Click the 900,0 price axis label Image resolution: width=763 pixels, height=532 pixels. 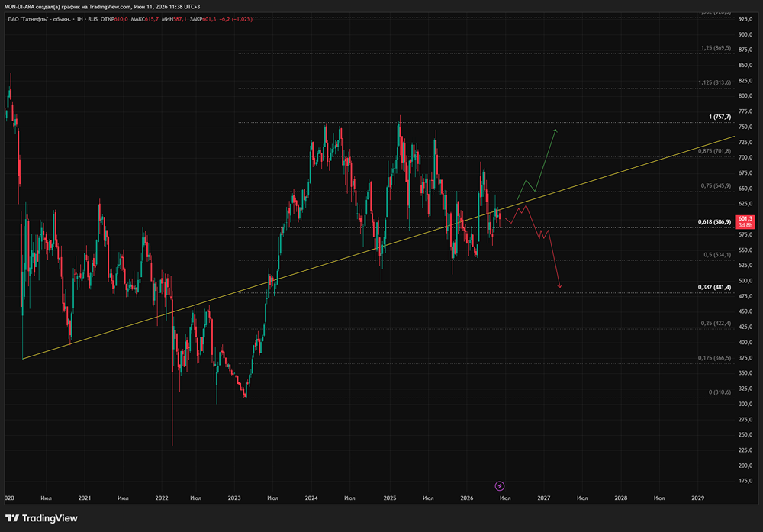(x=745, y=34)
